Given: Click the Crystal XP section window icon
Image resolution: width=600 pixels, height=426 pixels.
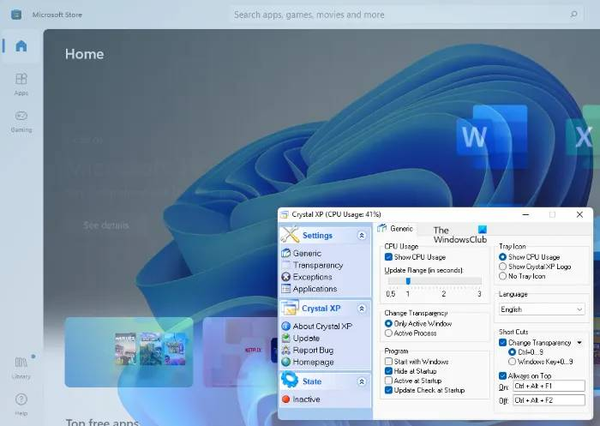Looking at the screenshot, I should tap(290, 308).
